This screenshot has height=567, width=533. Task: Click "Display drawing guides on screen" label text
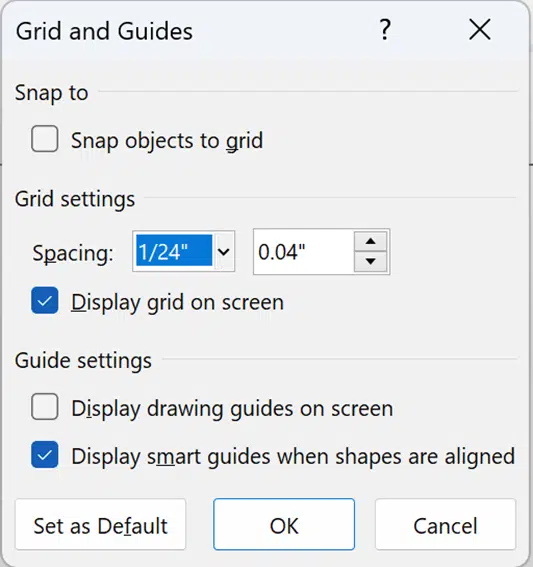(x=232, y=409)
